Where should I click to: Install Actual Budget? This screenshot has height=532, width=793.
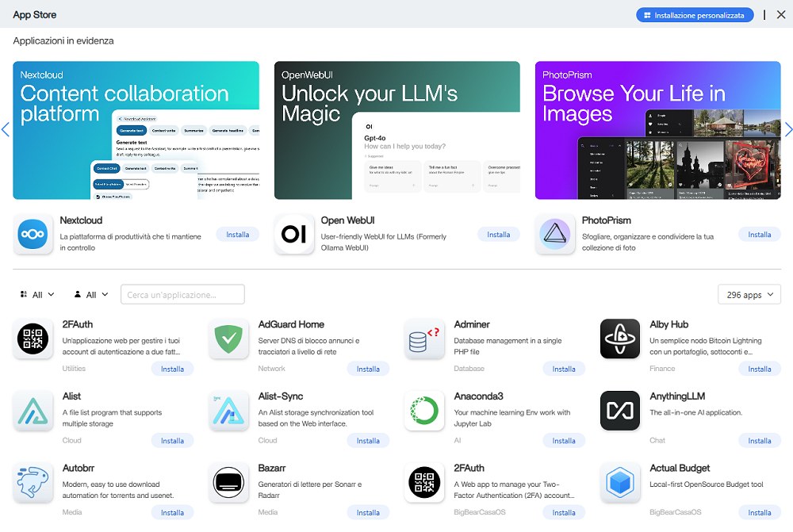point(760,513)
